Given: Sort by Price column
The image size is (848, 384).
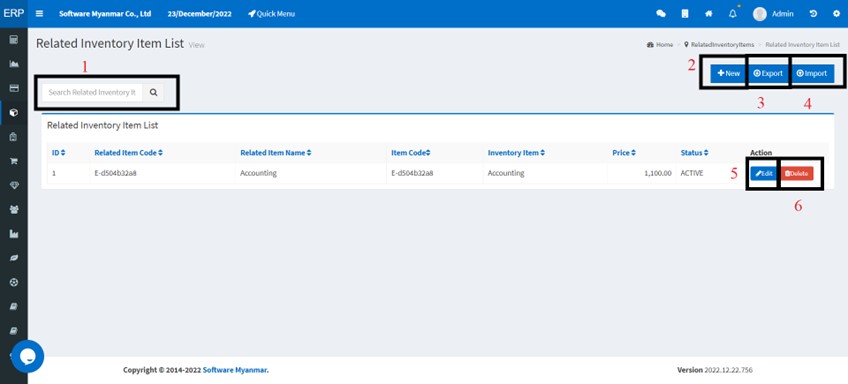Looking at the screenshot, I should (624, 153).
